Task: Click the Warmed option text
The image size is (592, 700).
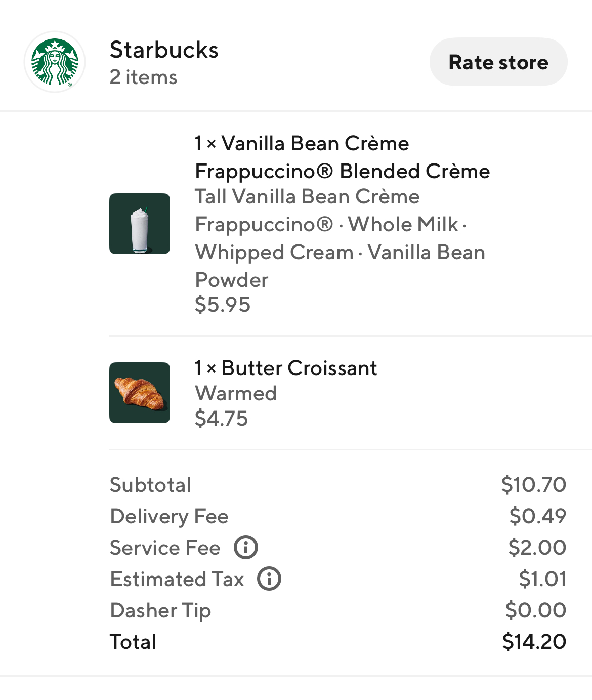Action: (x=236, y=393)
